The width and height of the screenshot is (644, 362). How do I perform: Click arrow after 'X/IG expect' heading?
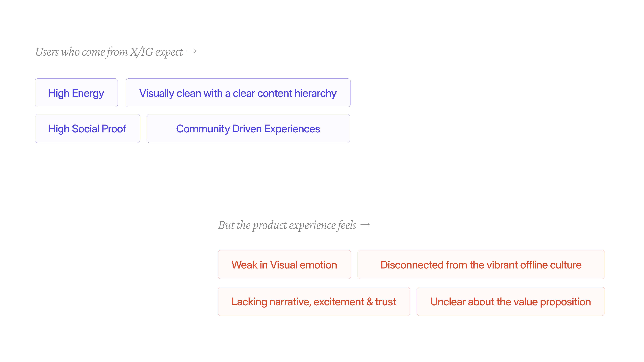[192, 51]
